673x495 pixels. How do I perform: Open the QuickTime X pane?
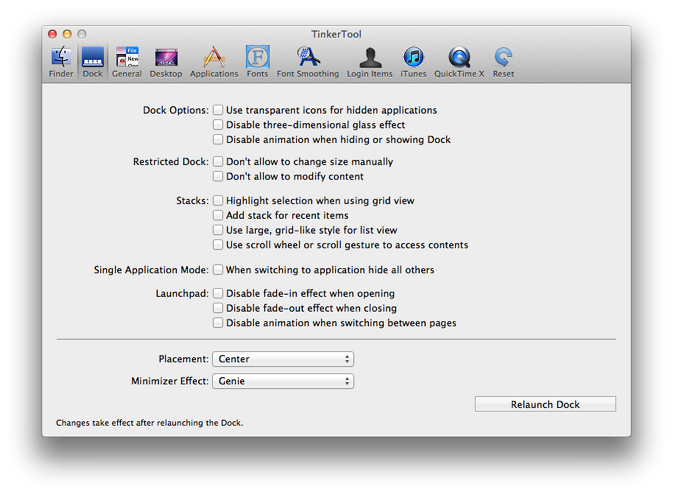pyautogui.click(x=459, y=62)
